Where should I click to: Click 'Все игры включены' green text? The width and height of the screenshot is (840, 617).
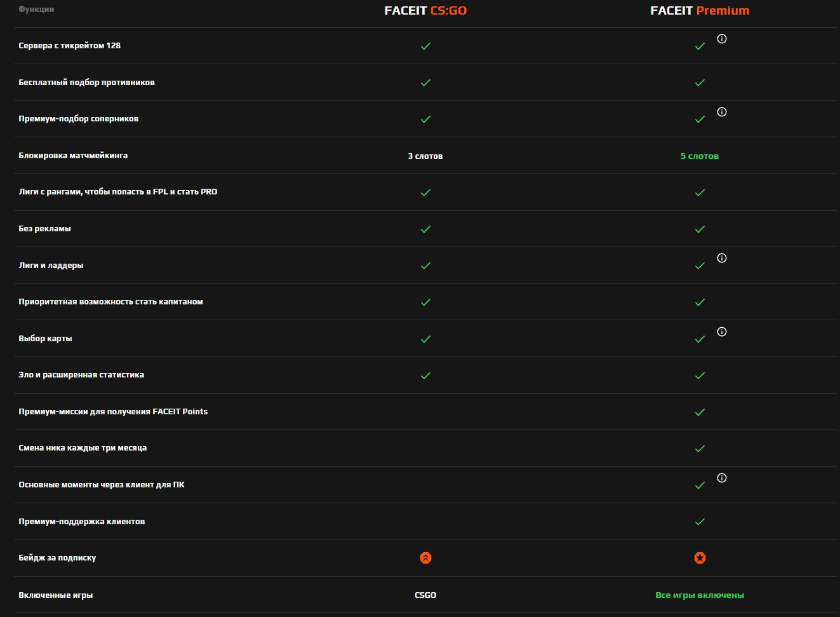pyautogui.click(x=700, y=595)
